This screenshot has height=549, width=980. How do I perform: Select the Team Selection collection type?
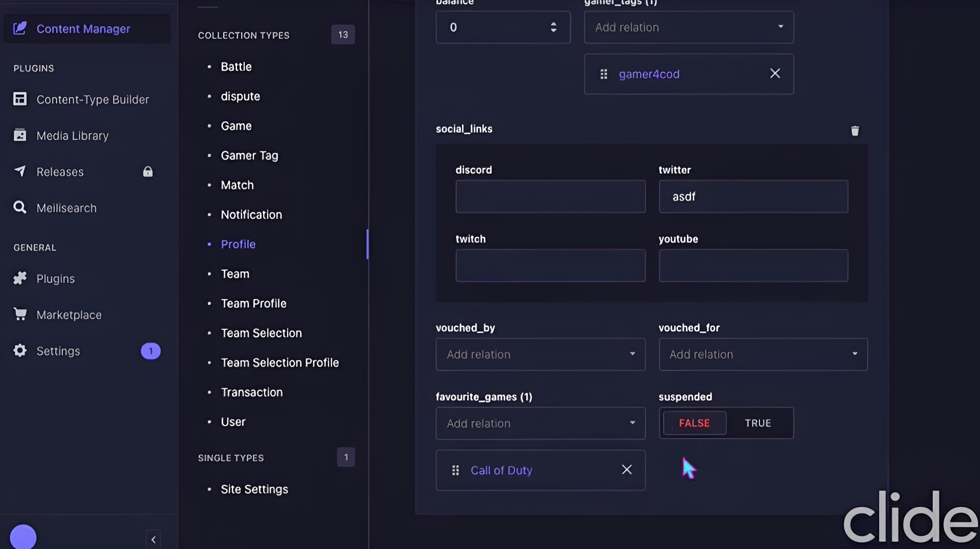pos(261,333)
